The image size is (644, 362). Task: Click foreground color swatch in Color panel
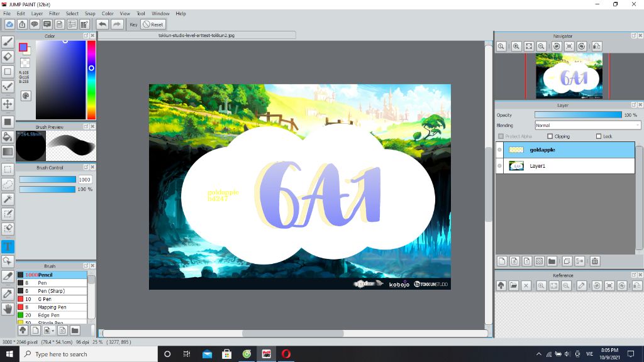pos(23,47)
